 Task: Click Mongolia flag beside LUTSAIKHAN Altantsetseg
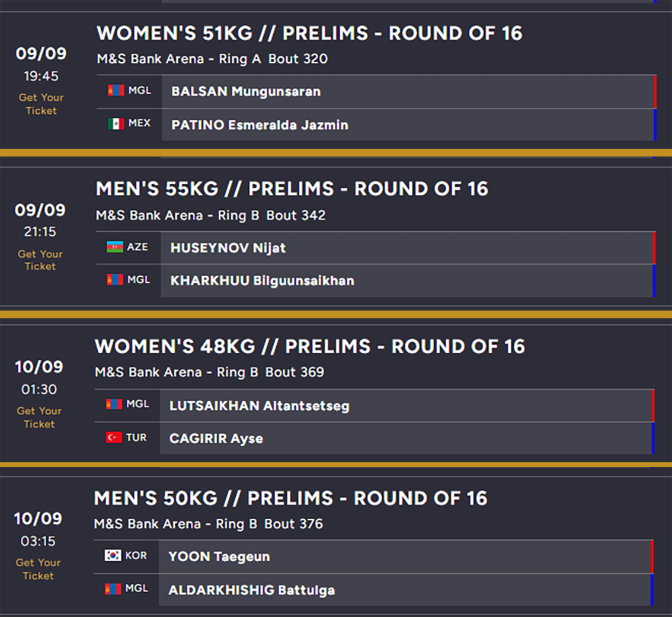click(114, 404)
